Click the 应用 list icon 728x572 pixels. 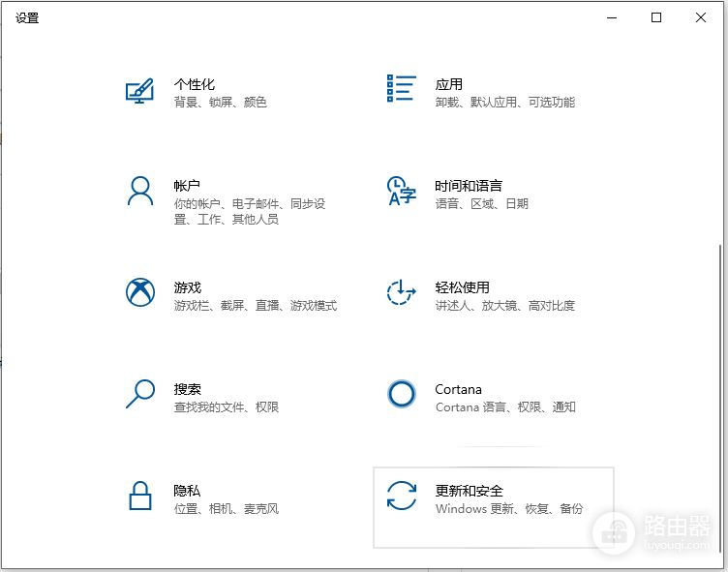(401, 88)
